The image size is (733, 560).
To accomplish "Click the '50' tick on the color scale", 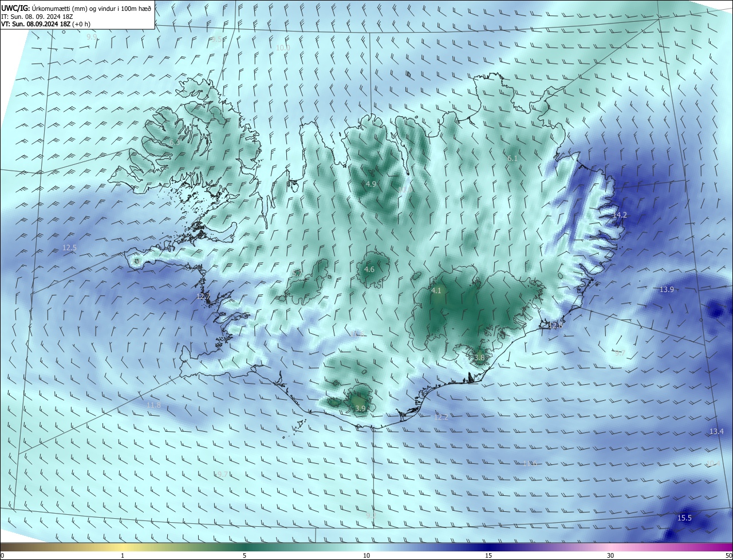I will [x=728, y=555].
